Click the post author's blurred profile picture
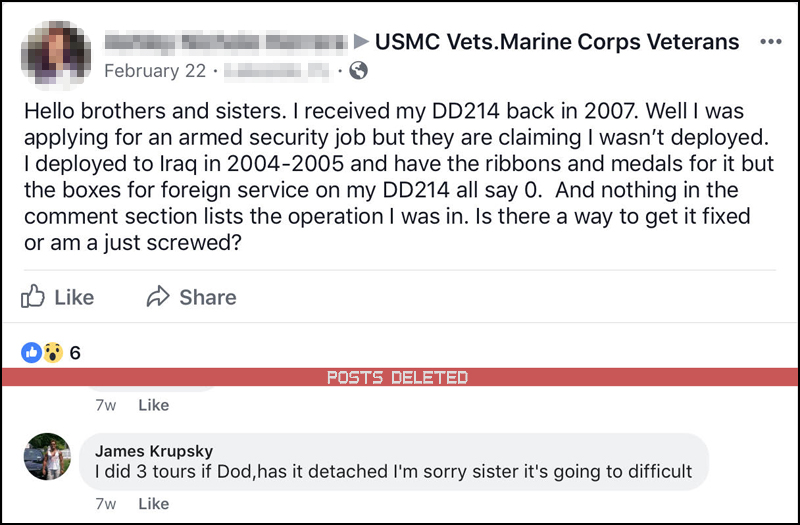 [55, 51]
